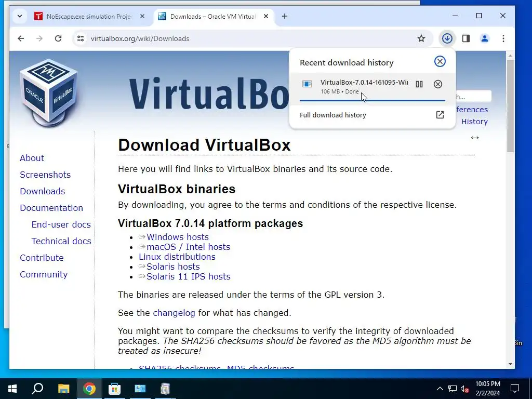This screenshot has height=399, width=532.
Task: Pause the VirtualBox download
Action: pos(419,84)
